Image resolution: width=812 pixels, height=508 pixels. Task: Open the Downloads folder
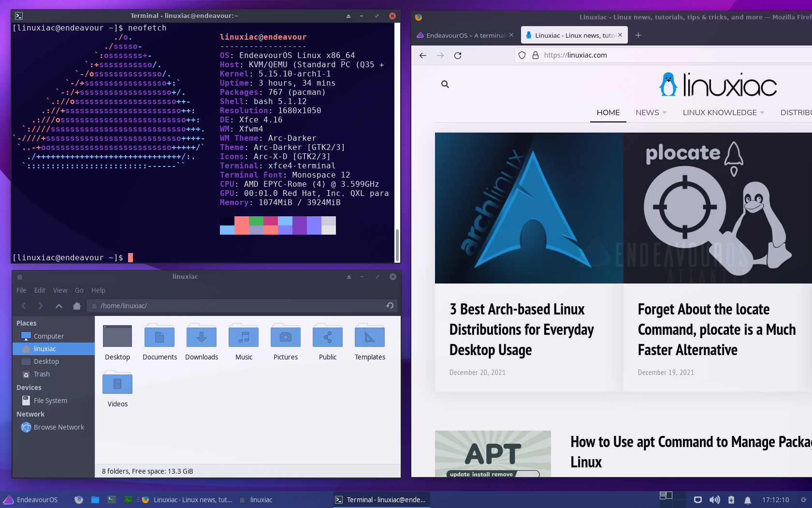202,342
